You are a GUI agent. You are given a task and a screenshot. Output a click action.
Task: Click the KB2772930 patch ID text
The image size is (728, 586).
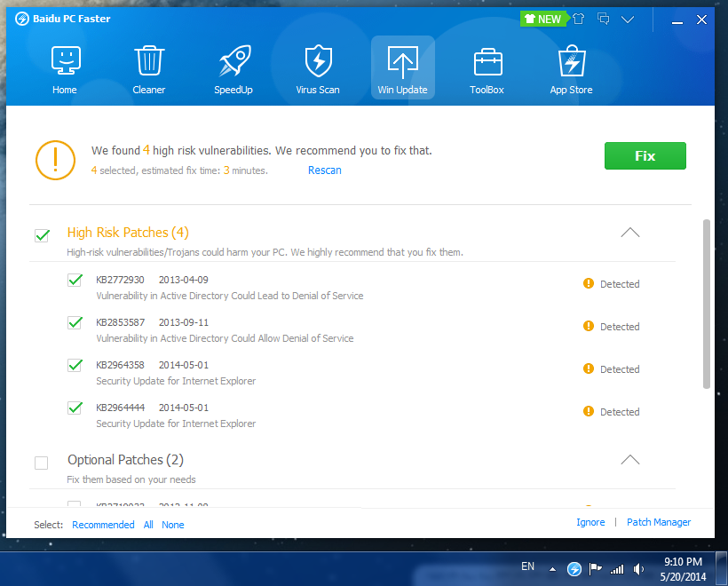click(x=120, y=280)
